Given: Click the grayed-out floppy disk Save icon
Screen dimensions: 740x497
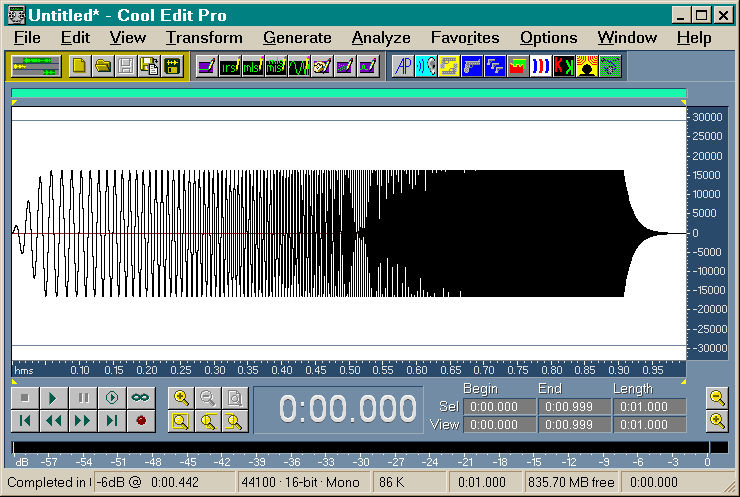Looking at the screenshot, I should [126, 66].
